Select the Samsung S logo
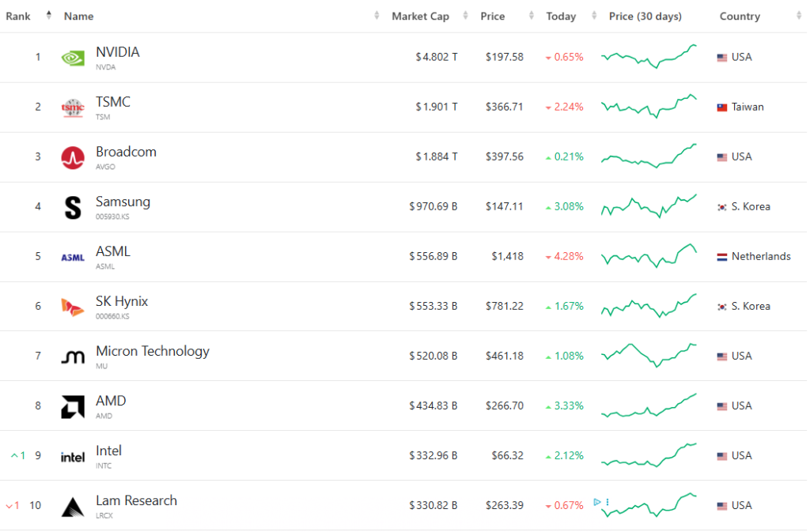 point(73,207)
